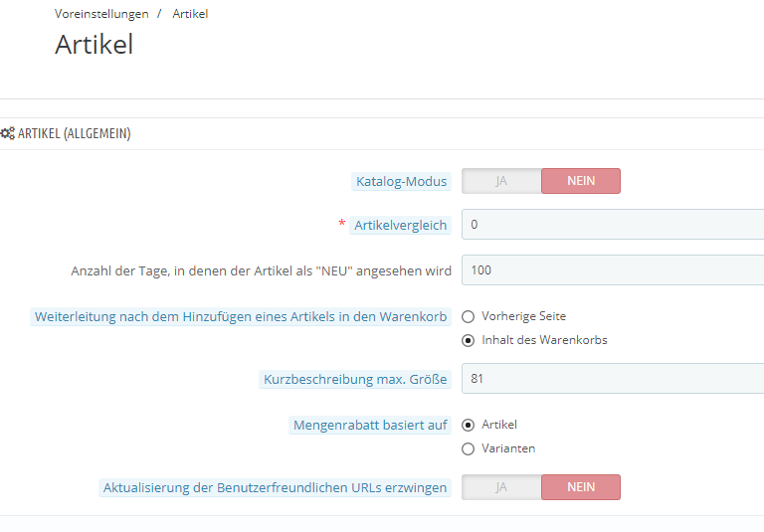Focus the Artikelvergleich input field
This screenshot has height=532, width=764.
tap(613, 225)
